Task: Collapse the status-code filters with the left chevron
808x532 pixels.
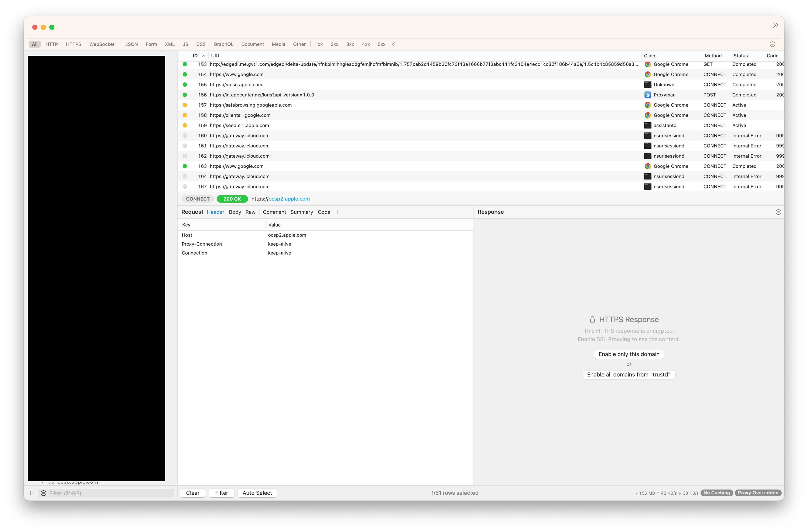Action: tap(393, 44)
